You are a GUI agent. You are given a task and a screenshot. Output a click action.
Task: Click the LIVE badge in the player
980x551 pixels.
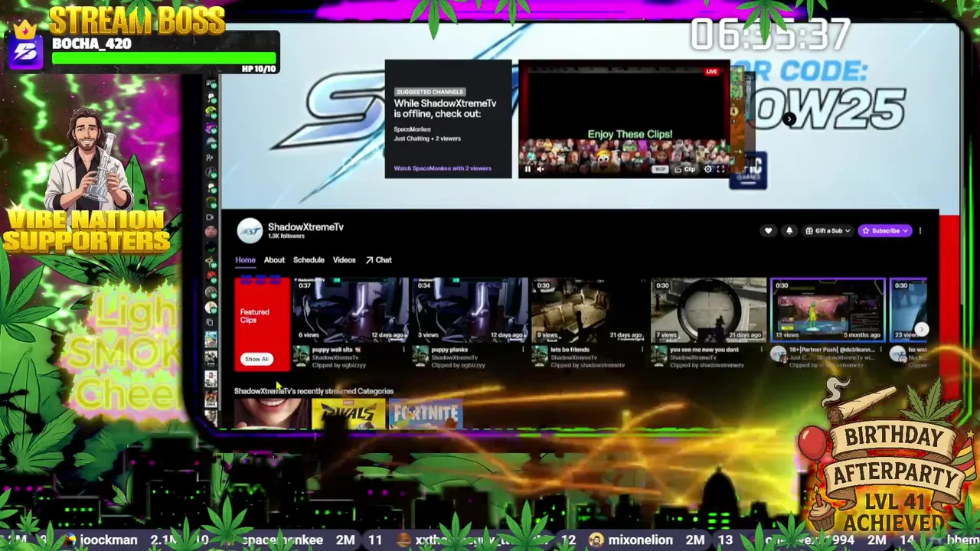(712, 72)
